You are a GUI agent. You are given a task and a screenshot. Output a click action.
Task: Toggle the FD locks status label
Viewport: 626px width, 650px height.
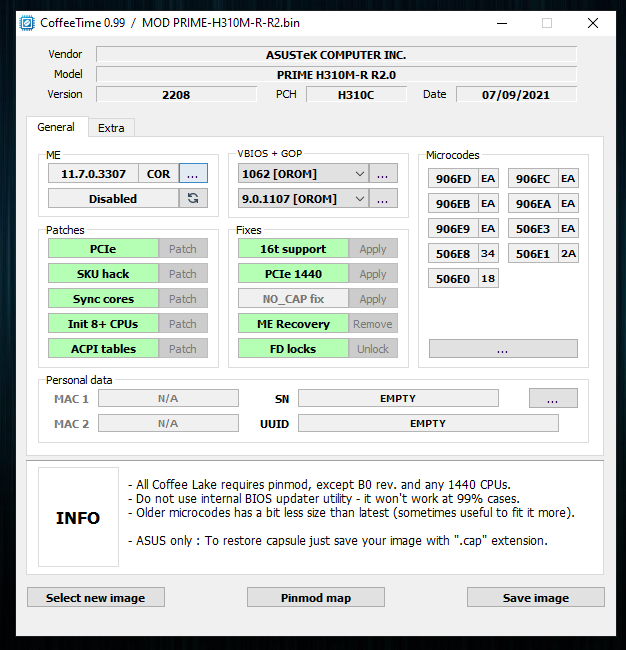coord(293,349)
